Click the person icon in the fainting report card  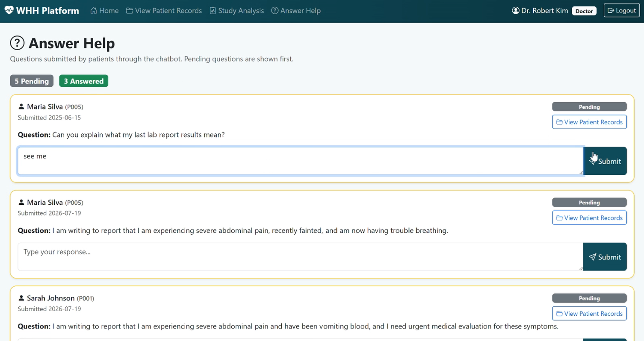click(x=21, y=203)
